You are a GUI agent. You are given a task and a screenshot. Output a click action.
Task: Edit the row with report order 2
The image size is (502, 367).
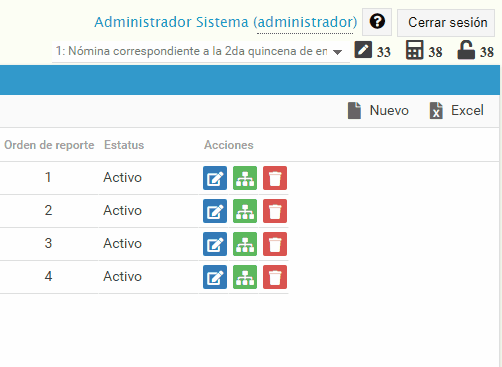click(x=215, y=211)
